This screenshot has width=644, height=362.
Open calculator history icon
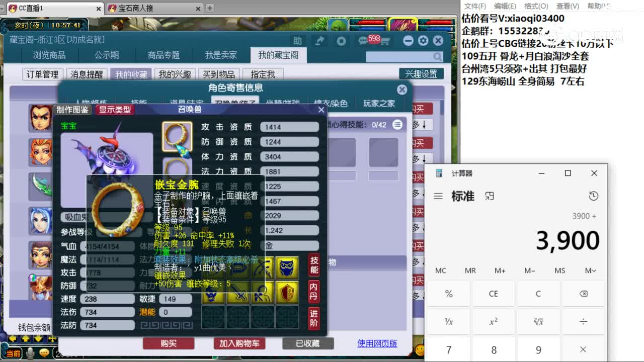tap(594, 196)
